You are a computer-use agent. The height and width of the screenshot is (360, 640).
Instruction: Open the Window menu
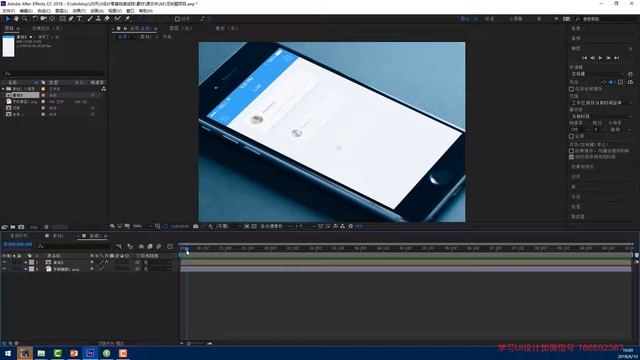point(130,11)
